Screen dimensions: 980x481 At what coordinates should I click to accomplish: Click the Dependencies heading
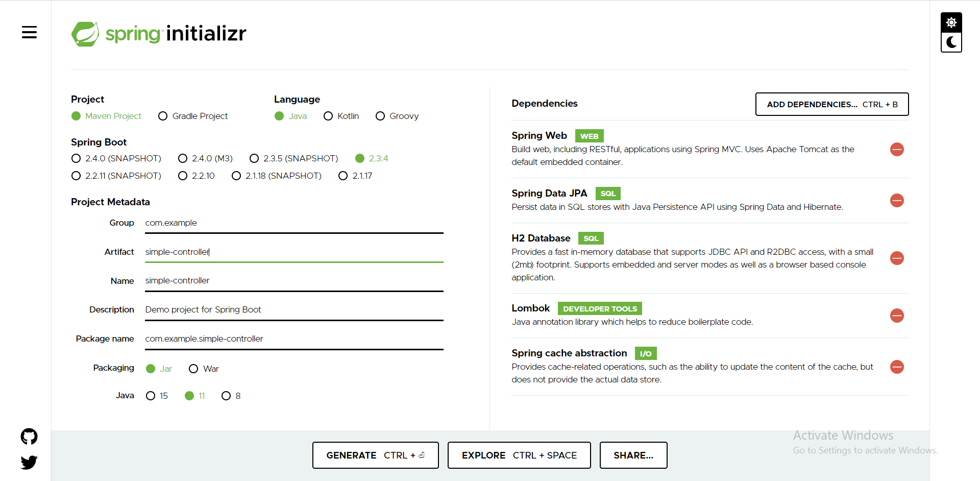(x=545, y=103)
